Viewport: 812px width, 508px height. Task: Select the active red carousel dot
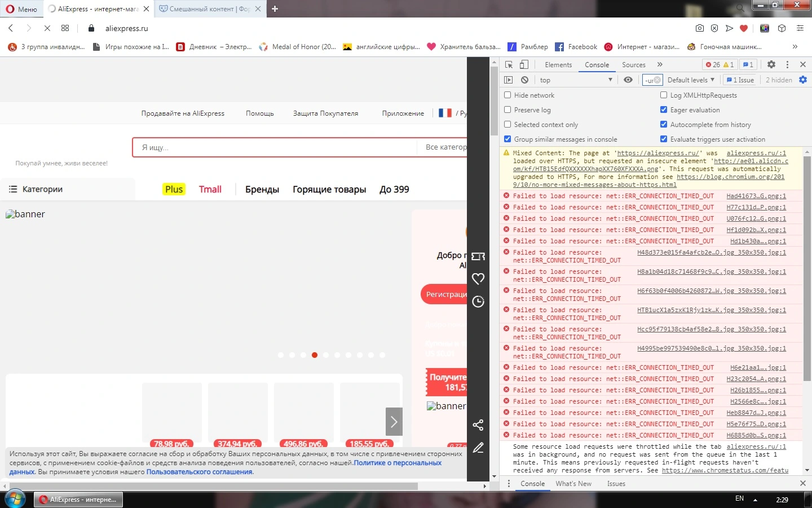(x=315, y=355)
